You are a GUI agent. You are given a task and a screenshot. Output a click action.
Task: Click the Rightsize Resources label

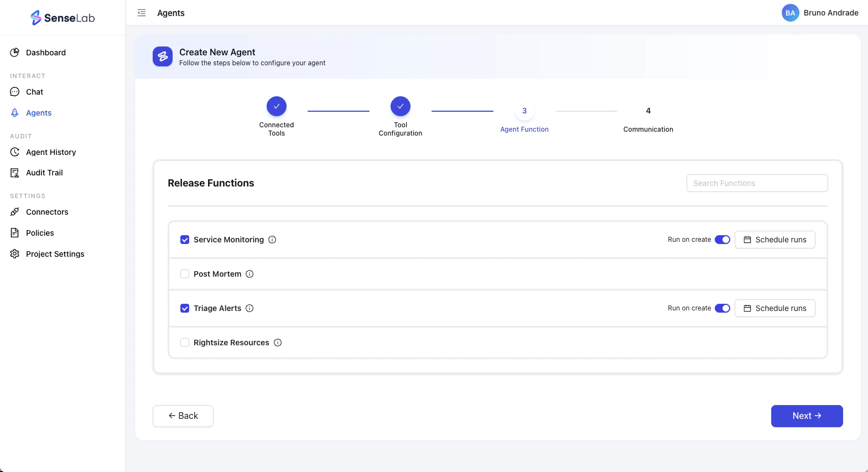tap(231, 343)
